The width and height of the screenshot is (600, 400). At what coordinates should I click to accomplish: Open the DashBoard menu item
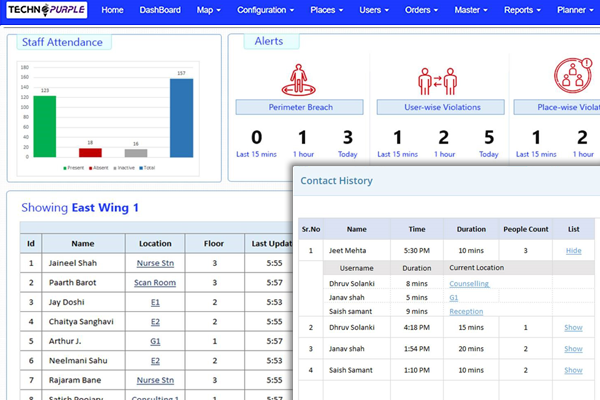coord(160,10)
